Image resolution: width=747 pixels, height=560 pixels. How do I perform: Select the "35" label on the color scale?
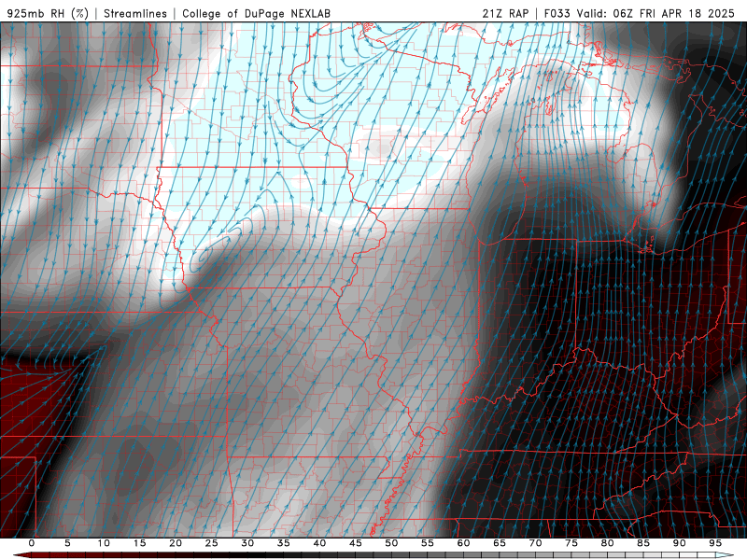(284, 543)
